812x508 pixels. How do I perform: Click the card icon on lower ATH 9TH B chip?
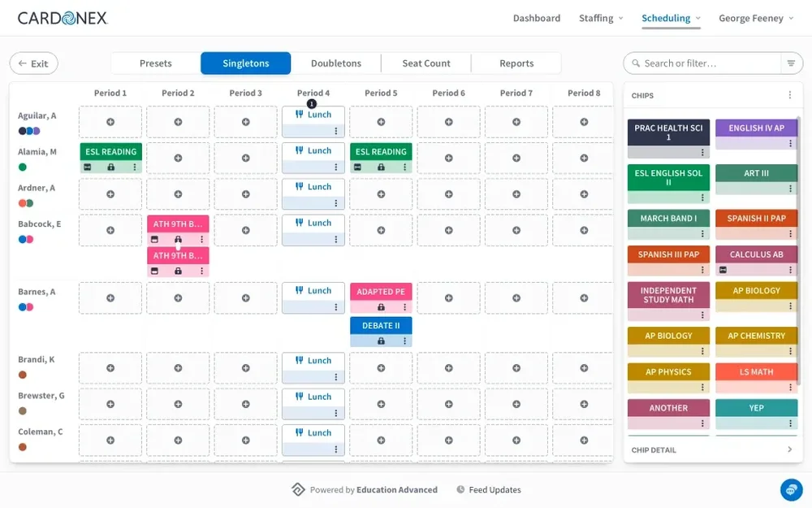[x=154, y=271]
